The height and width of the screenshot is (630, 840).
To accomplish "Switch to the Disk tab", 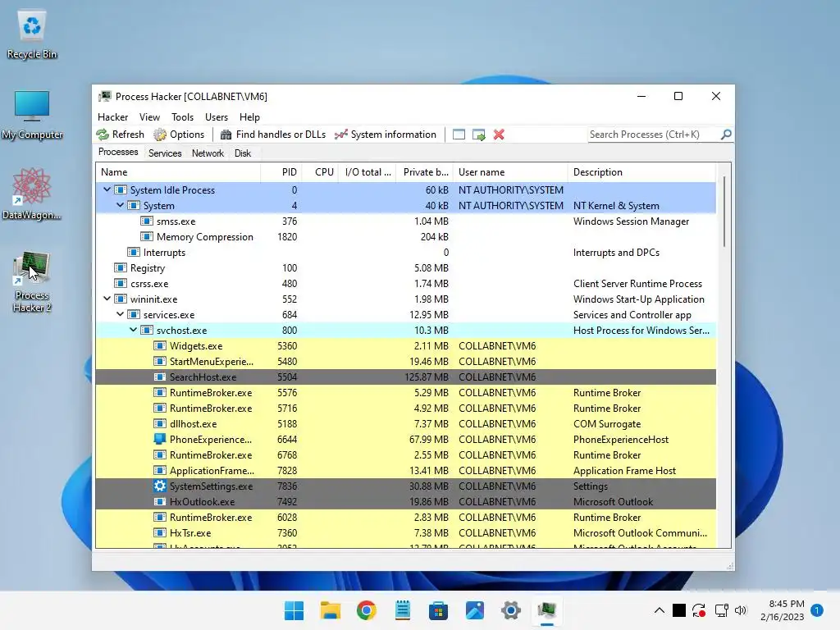I will [243, 153].
